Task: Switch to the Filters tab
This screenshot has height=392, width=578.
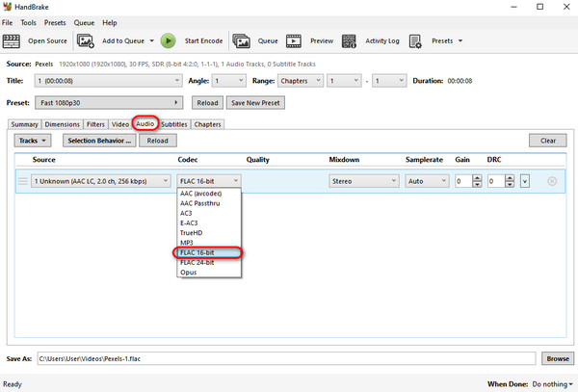Action: [95, 124]
